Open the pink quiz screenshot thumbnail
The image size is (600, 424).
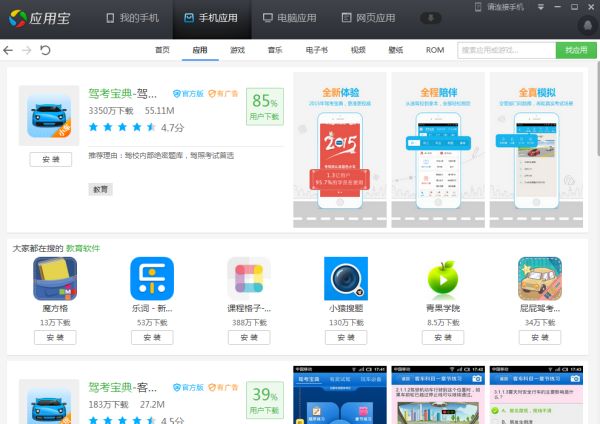point(536,395)
